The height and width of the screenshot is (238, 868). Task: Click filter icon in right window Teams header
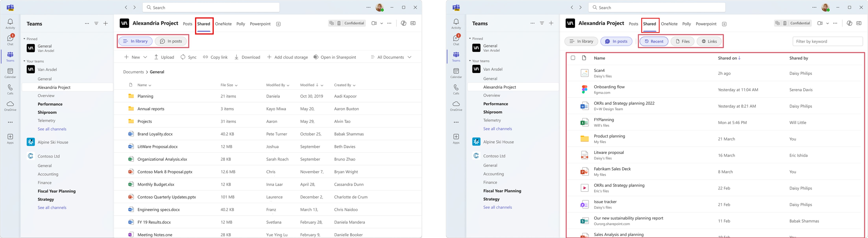tap(542, 23)
